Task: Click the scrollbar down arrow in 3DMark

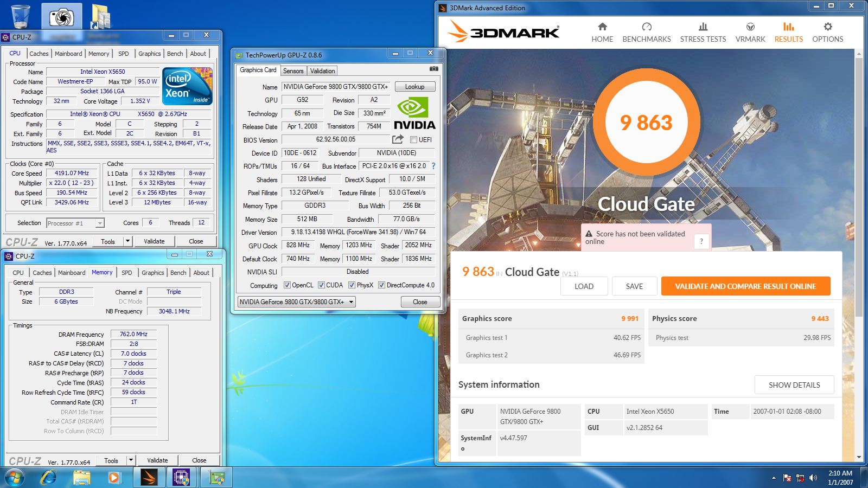Action: pos(859,458)
